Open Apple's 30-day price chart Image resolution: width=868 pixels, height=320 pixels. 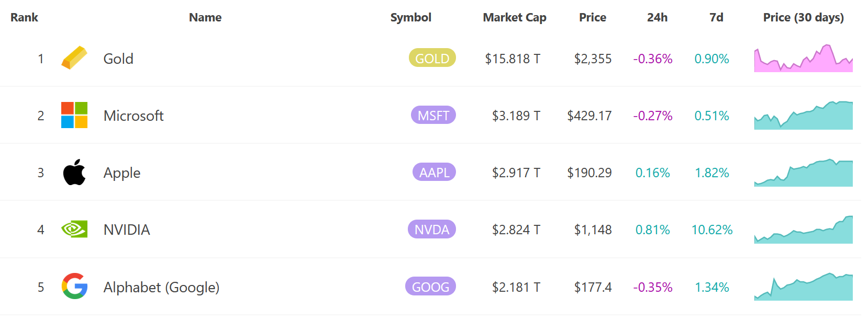pyautogui.click(x=803, y=174)
